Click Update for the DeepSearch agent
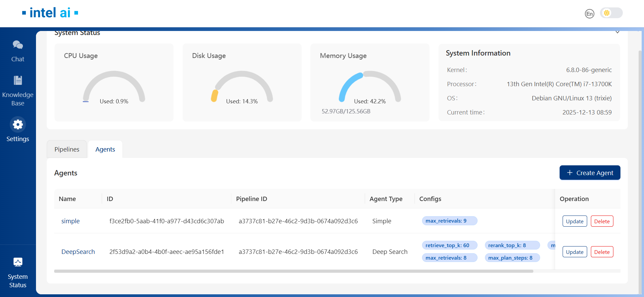Image resolution: width=644 pixels, height=297 pixels. point(574,252)
